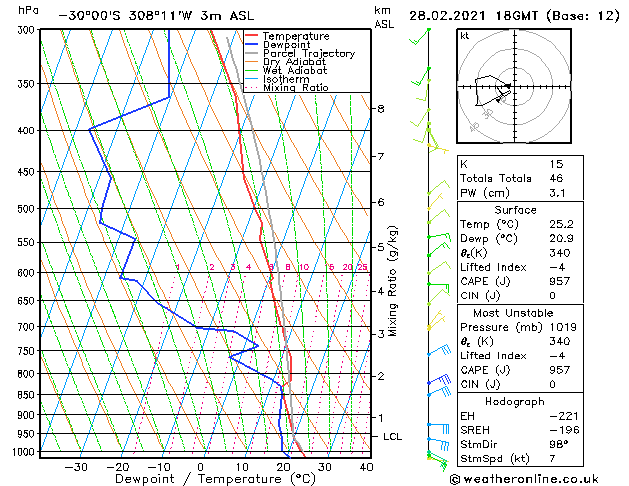Click the 40 temperature axis label
629x486 pixels.
pos(366,467)
